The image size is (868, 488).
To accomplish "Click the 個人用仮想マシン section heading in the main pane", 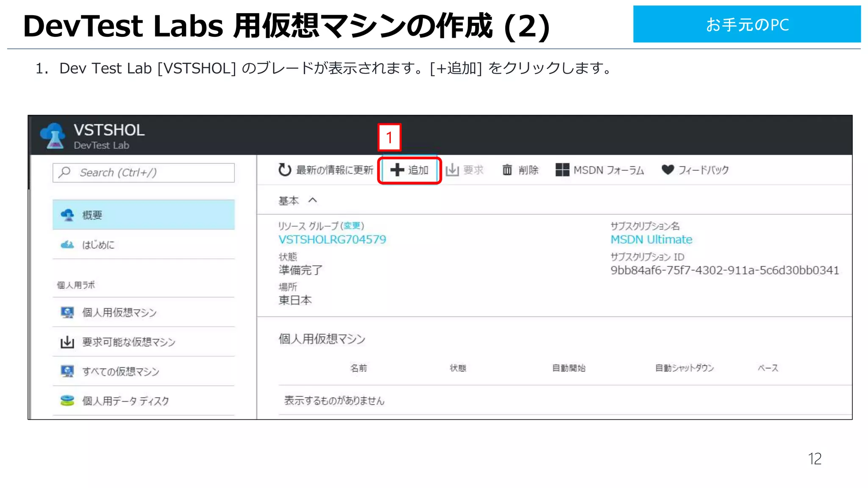I will coord(322,339).
